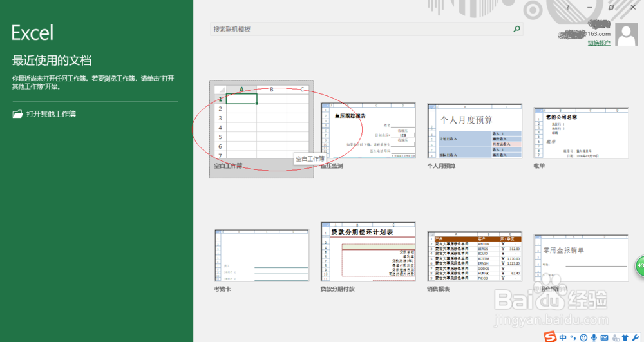
Task: Minimize the Excel window
Action: tap(590, 7)
